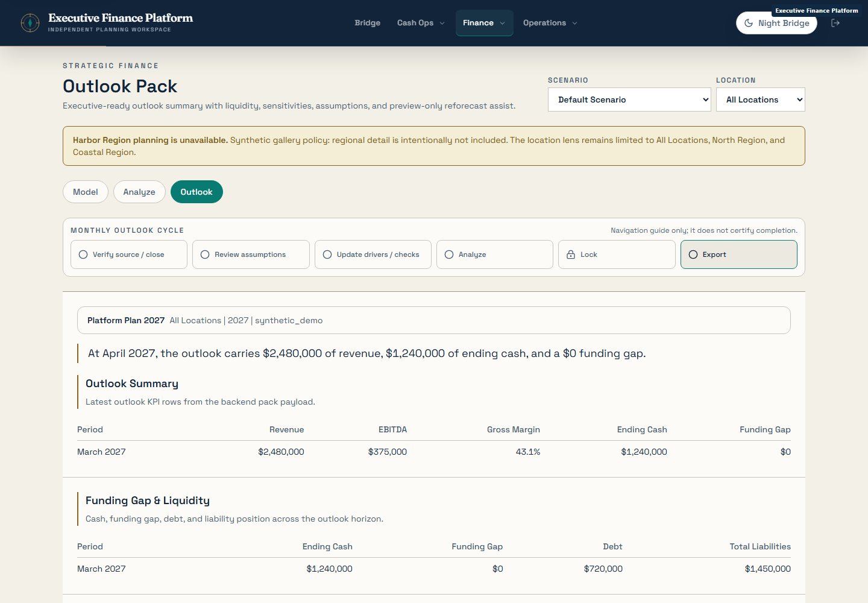The image size is (868, 603).
Task: Open the Finance menu
Action: 484,23
